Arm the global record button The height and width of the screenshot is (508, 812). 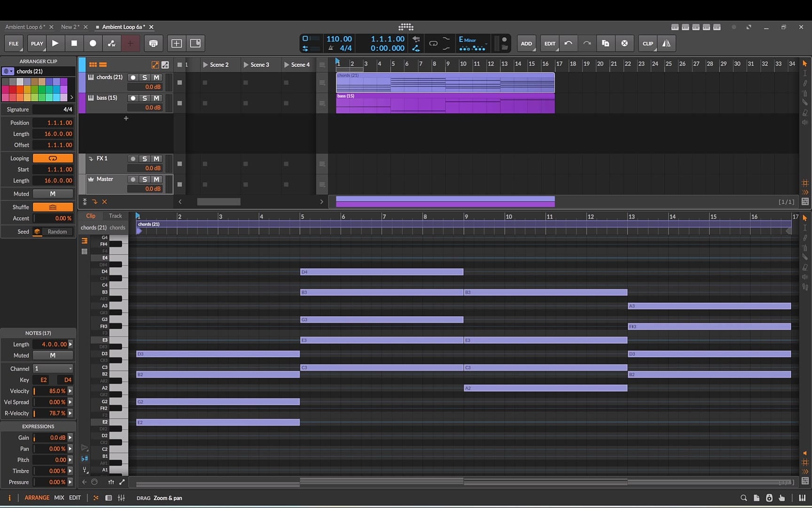(93, 43)
